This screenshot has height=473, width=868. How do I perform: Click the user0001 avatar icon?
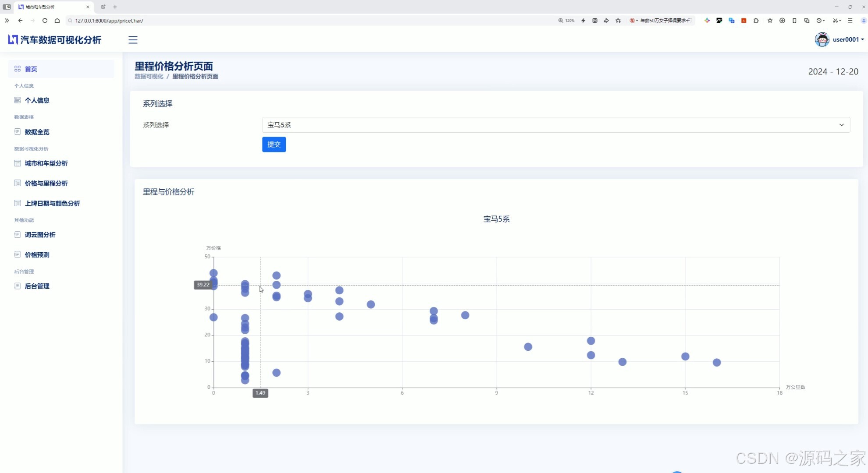822,39
